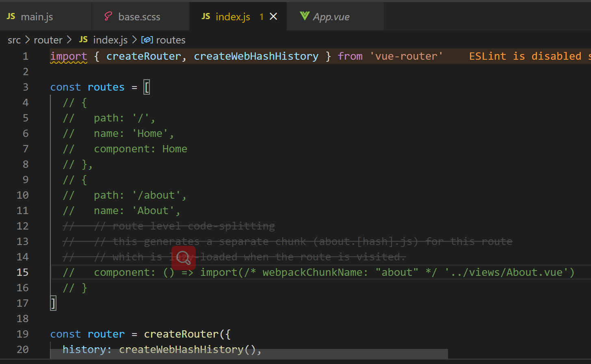Image resolution: width=591 pixels, height=364 pixels.
Task: Click the 'this generates a separate chunk' comment
Action: point(209,241)
